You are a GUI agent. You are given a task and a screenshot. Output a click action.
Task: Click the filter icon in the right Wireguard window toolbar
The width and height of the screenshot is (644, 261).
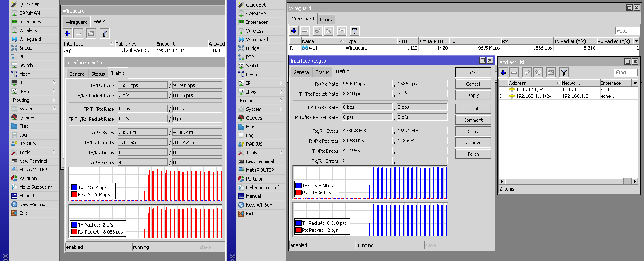(355, 31)
